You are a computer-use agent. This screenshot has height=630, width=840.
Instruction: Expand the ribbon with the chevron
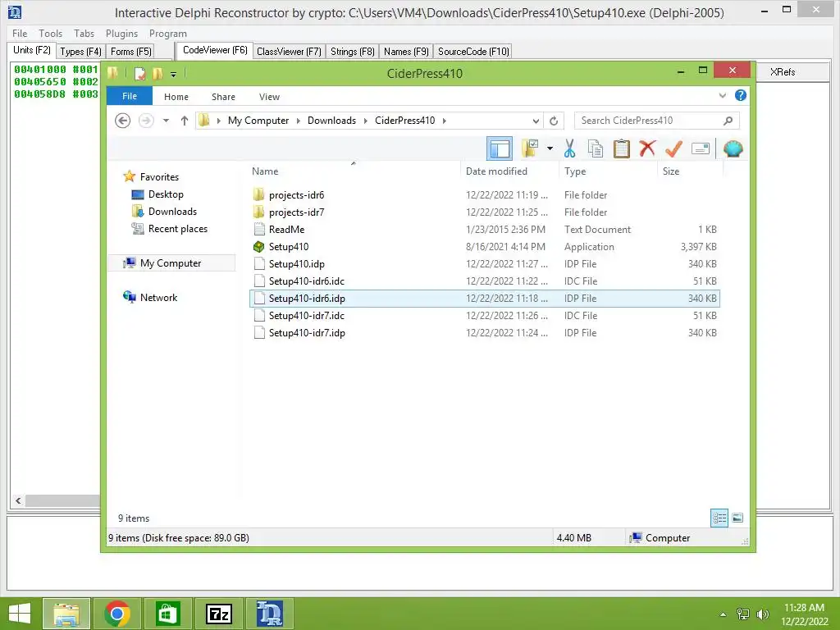pos(722,95)
